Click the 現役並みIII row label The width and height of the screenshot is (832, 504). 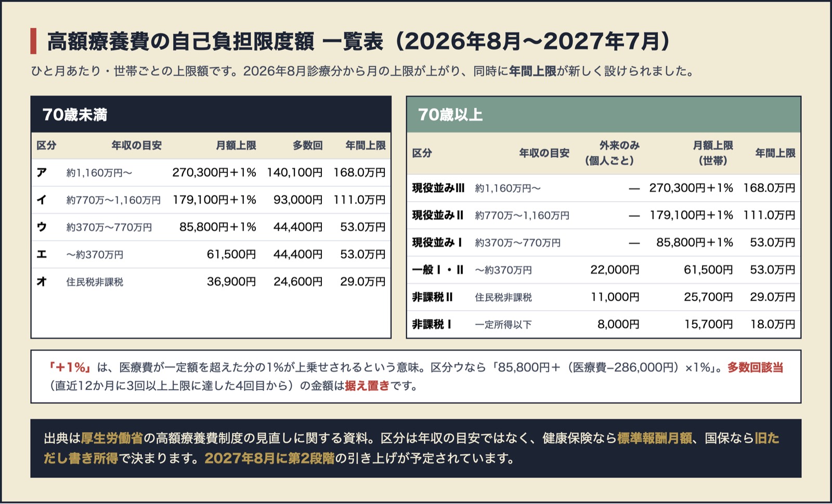point(438,188)
